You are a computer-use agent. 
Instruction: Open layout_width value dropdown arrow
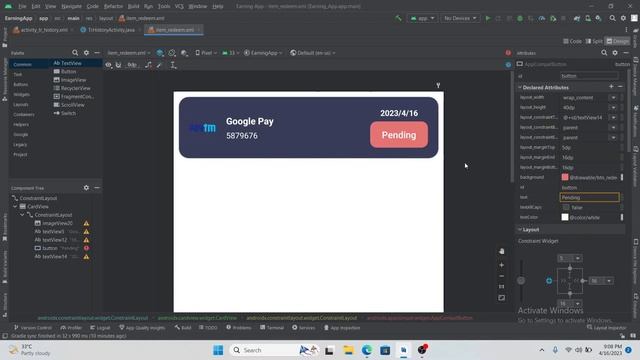[x=613, y=98]
